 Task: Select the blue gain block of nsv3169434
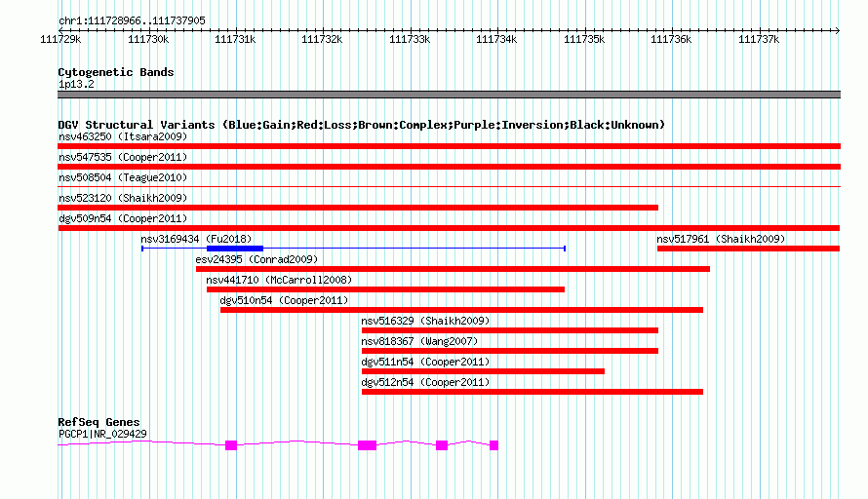[x=235, y=249]
